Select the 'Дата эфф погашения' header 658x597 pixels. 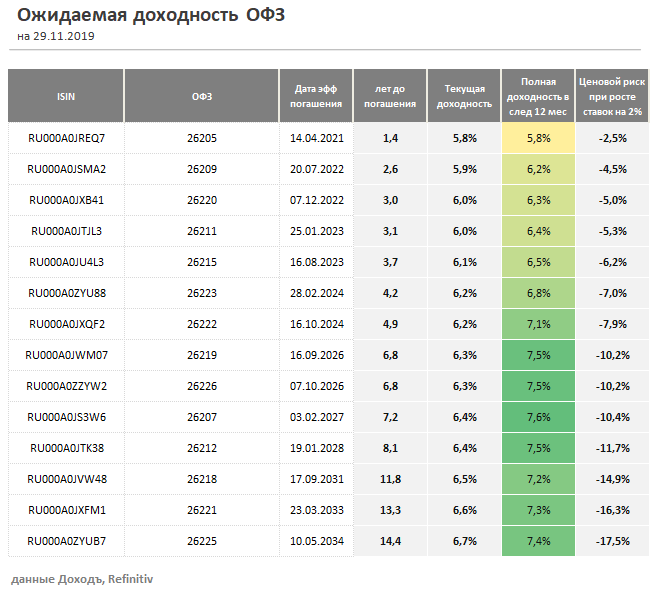(316, 96)
